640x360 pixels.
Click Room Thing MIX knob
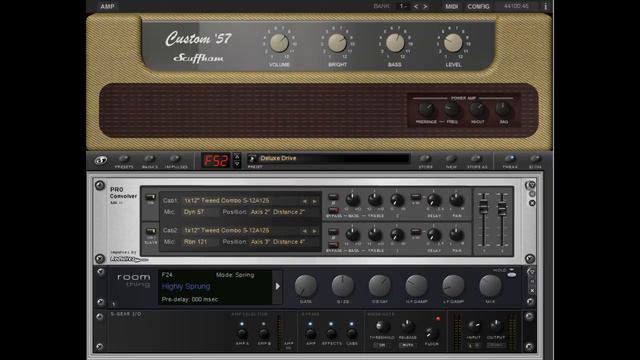(490, 286)
